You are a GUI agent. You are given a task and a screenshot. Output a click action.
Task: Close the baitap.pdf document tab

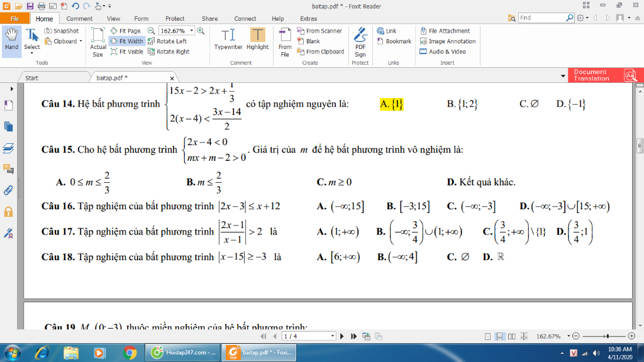pyautogui.click(x=172, y=78)
